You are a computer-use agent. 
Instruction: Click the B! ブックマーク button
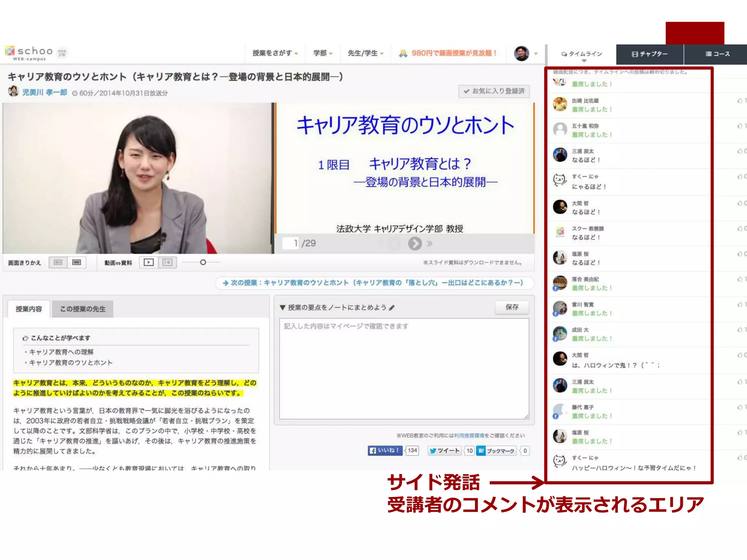(496, 451)
